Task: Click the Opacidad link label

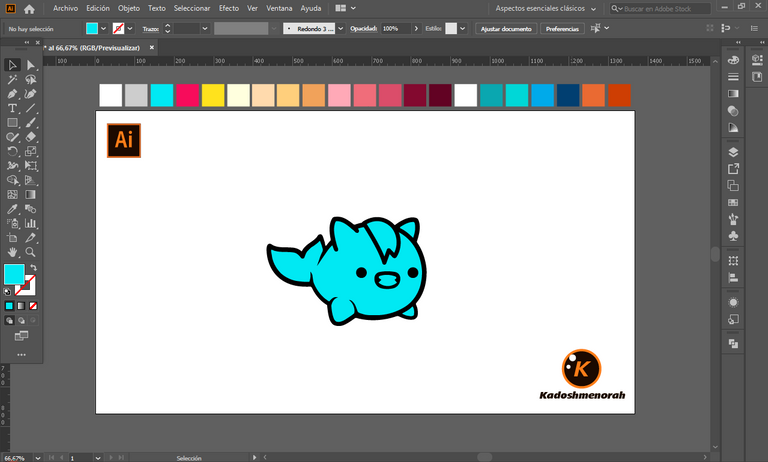Action: (x=363, y=28)
